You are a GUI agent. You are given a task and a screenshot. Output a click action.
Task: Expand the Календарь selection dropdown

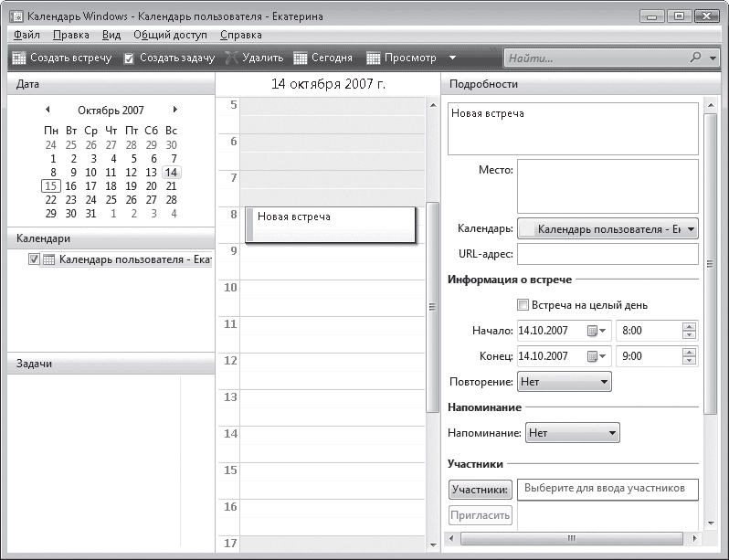[607, 229]
